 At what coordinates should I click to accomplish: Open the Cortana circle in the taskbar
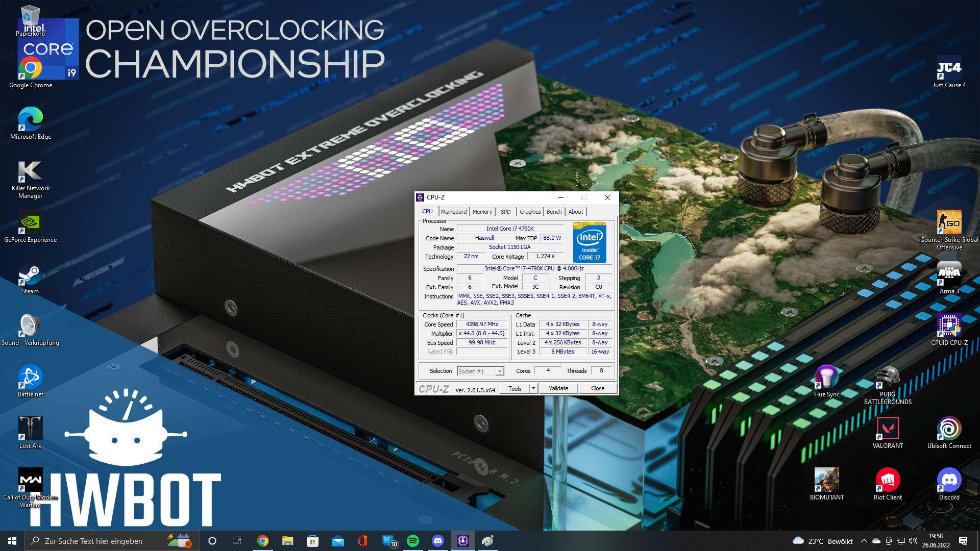tap(212, 541)
